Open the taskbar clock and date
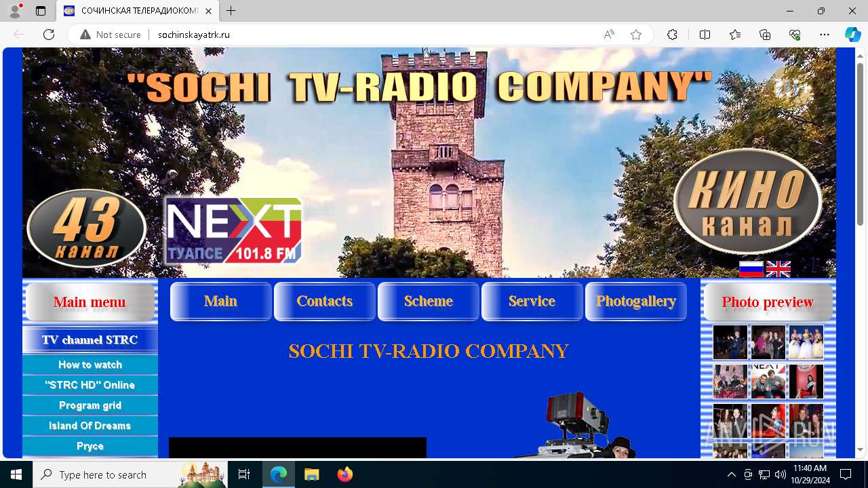 pos(810,474)
